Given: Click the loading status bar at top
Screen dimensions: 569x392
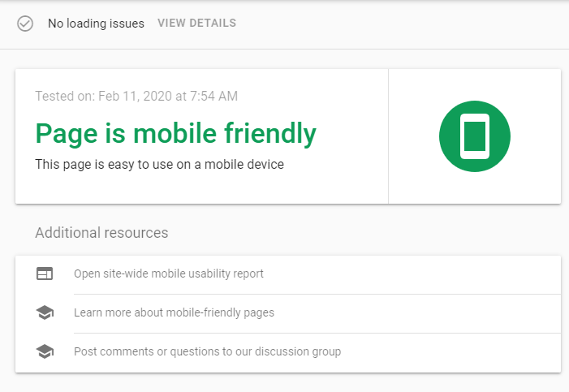Looking at the screenshot, I should coord(284,24).
